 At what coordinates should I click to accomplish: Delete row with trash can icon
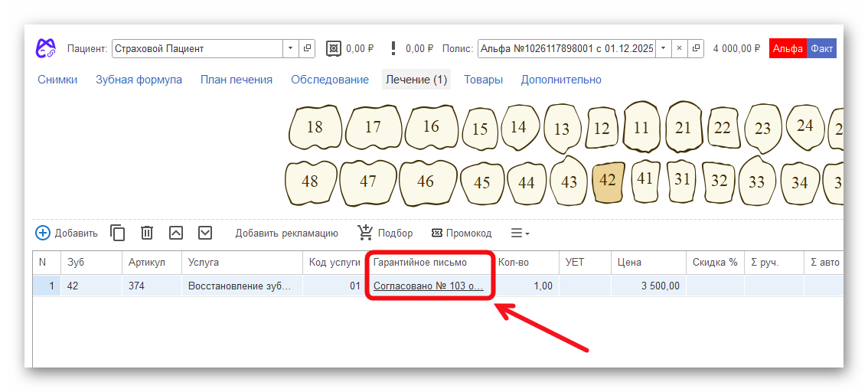[x=147, y=233]
